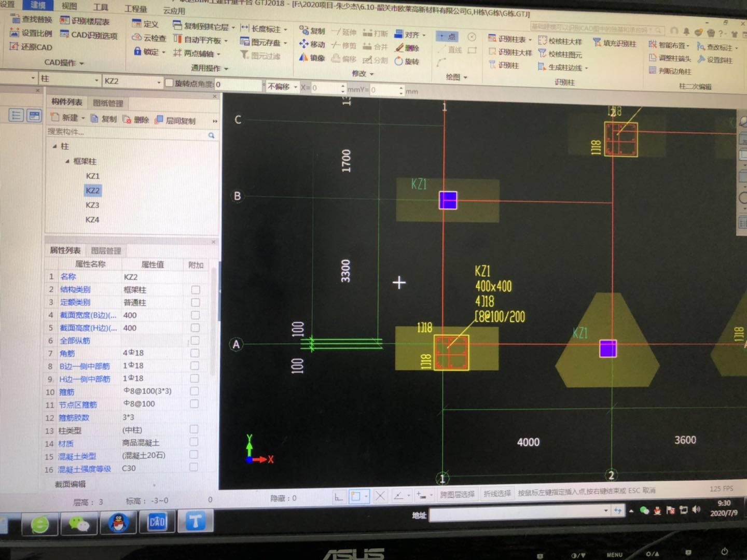Click 跨图层选择 in status bar
This screenshot has width=747, height=560.
[x=457, y=494]
